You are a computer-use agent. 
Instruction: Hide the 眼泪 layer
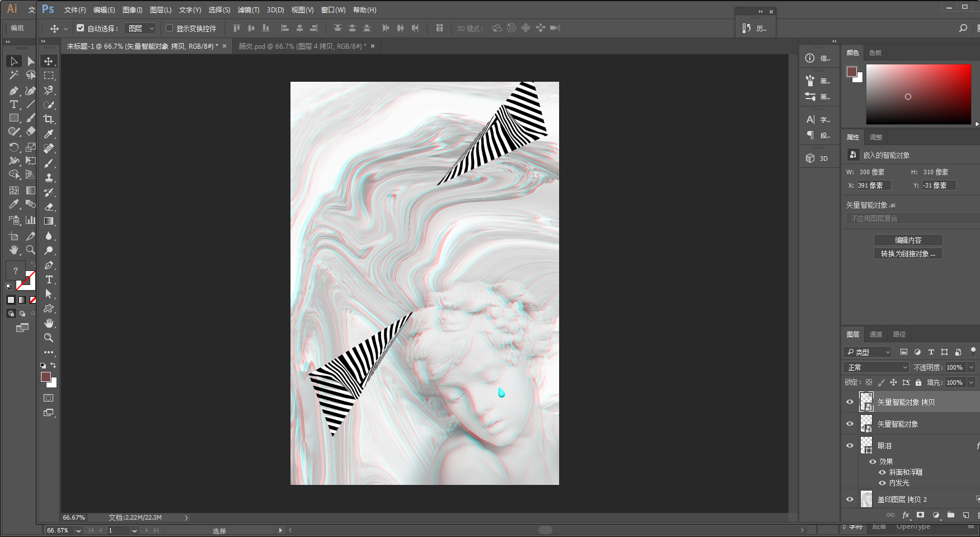pos(850,446)
